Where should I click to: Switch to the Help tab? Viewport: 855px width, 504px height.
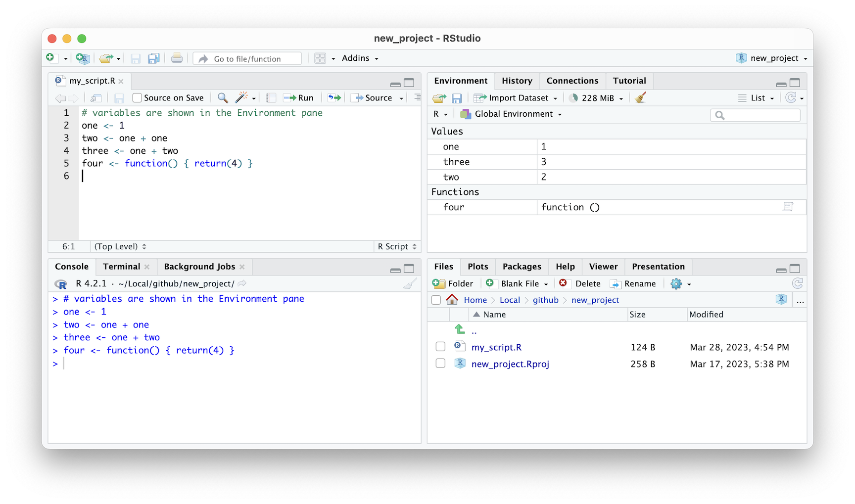(x=565, y=267)
